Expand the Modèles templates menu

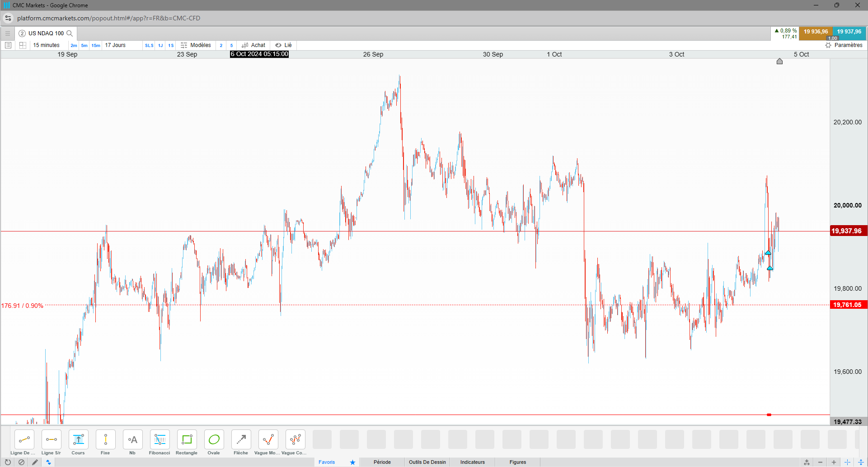pyautogui.click(x=196, y=45)
